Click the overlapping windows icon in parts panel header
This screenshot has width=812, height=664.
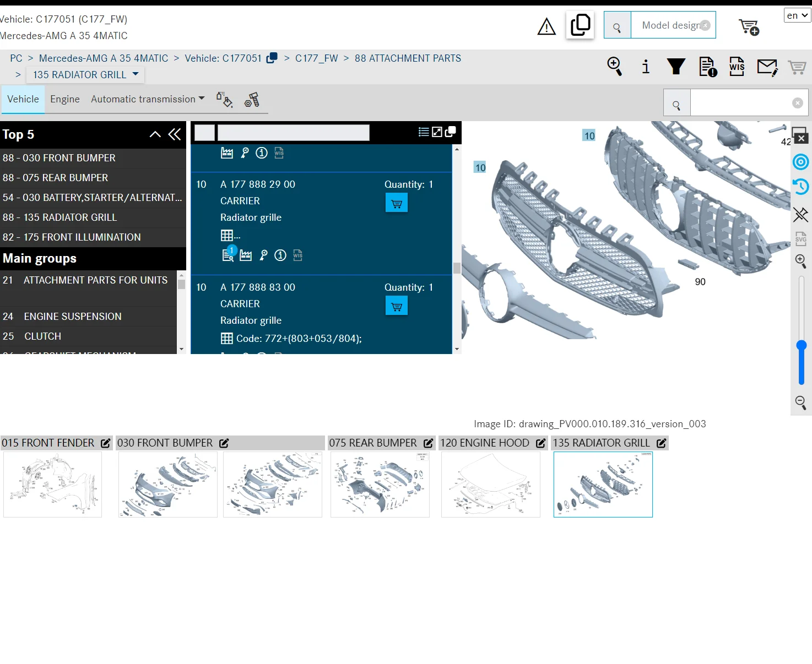pyautogui.click(x=450, y=132)
